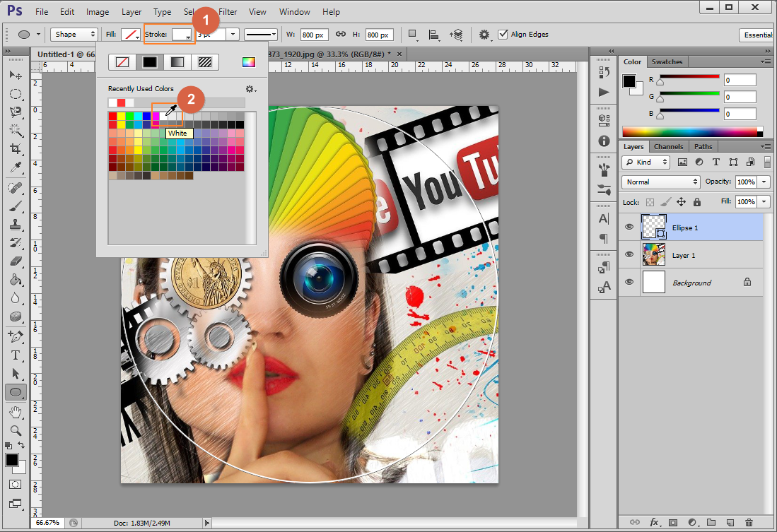Select the Ellipse shape tool
Screen dimensions: 777x532
pyautogui.click(x=16, y=392)
